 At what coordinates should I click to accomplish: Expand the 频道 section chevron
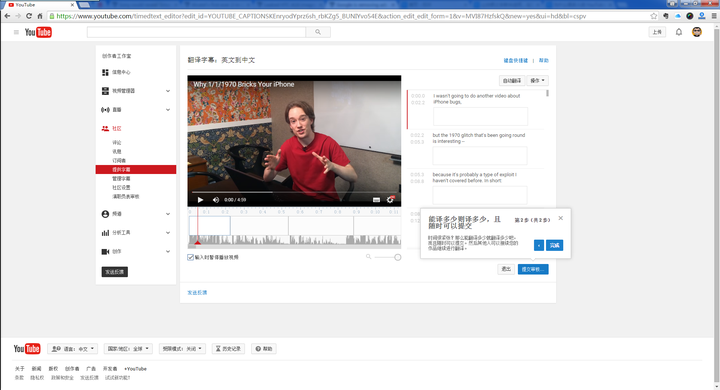(168, 214)
